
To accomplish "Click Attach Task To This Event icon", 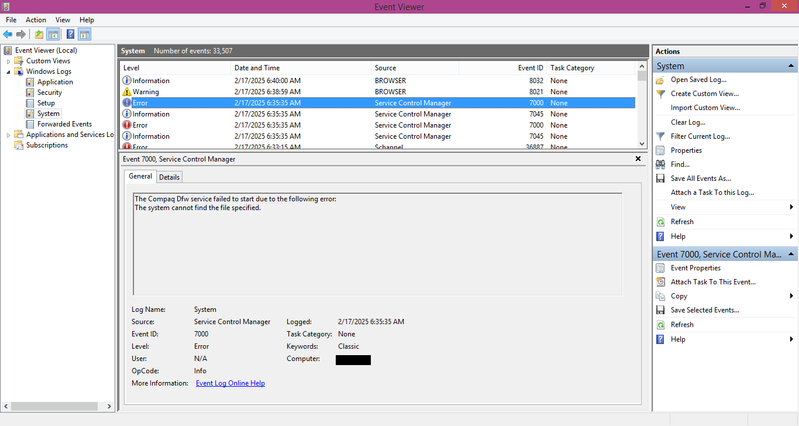I will (660, 282).
